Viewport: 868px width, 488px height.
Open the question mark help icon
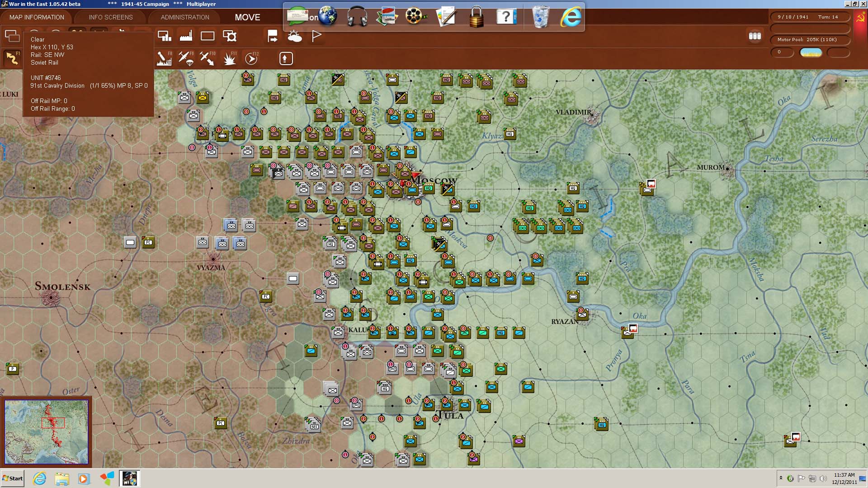(506, 17)
